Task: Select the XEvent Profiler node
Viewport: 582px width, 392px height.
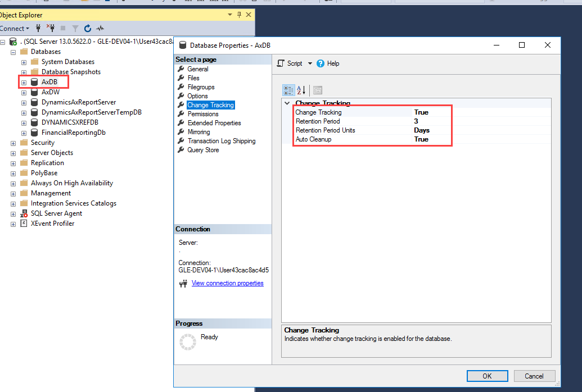Action: tap(52, 224)
